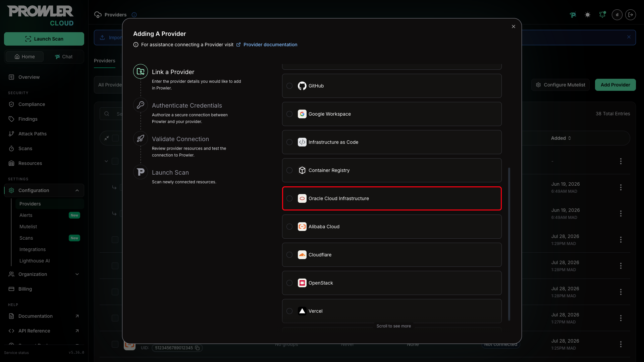The height and width of the screenshot is (362, 644).
Task: Open actions menu for Jul 28 1:27PM row
Action: pyautogui.click(x=621, y=318)
